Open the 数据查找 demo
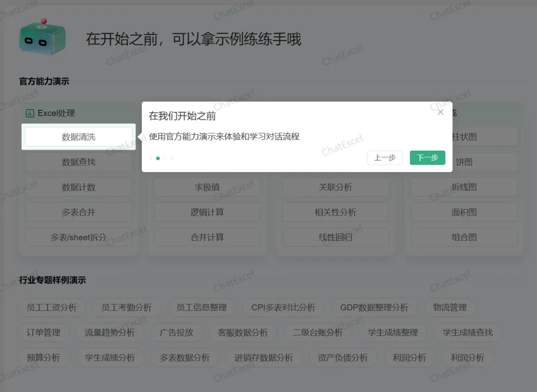This screenshot has width=537, height=392. coord(79,162)
